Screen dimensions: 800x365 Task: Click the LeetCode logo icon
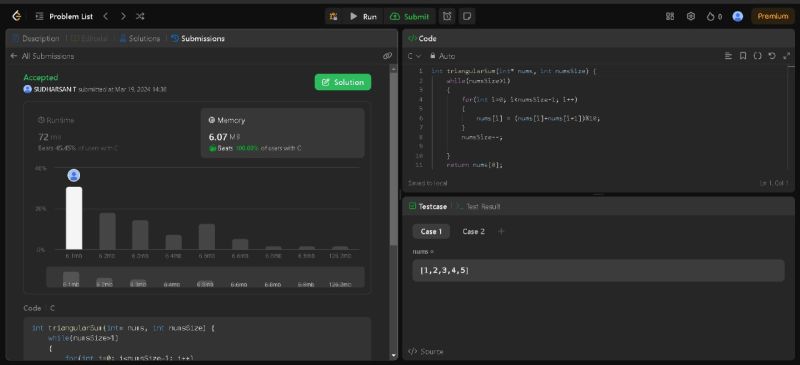(17, 16)
